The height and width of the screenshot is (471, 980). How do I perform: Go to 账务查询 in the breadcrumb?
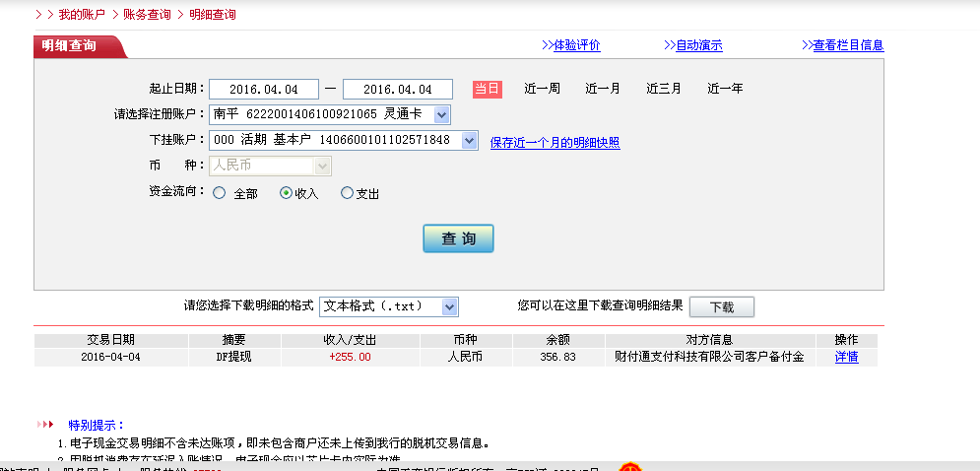[147, 15]
